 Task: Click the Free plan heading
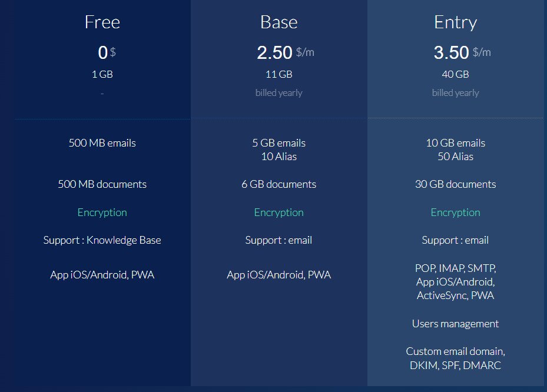click(x=102, y=22)
